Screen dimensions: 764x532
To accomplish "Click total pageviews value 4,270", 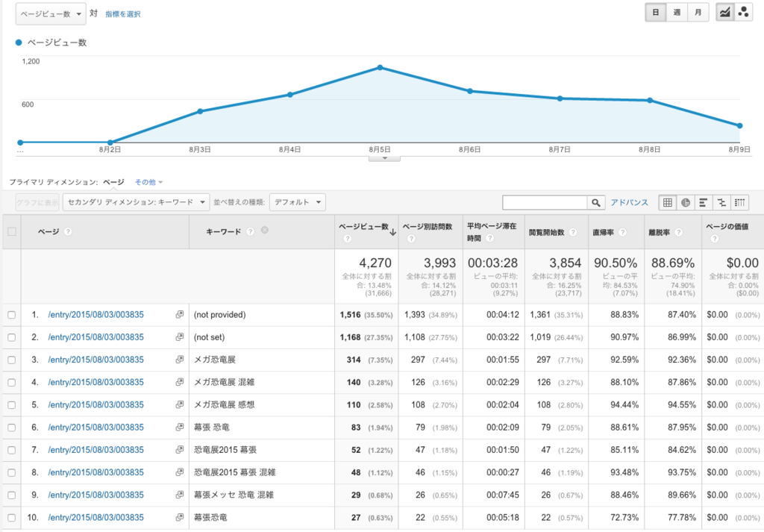I will coord(375,263).
